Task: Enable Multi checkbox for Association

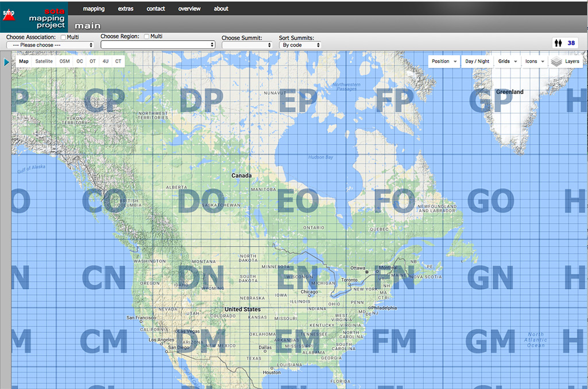Action: (x=63, y=37)
